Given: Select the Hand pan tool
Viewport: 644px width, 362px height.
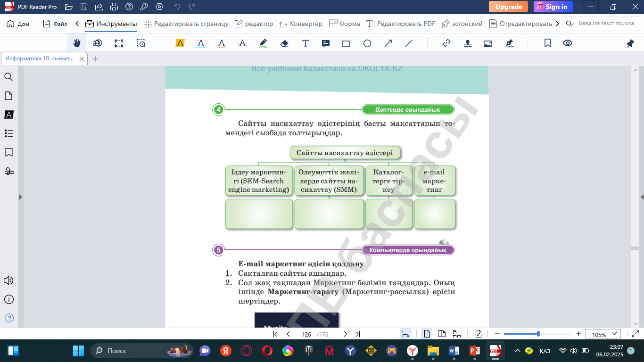Looking at the screenshot, I should (x=77, y=43).
